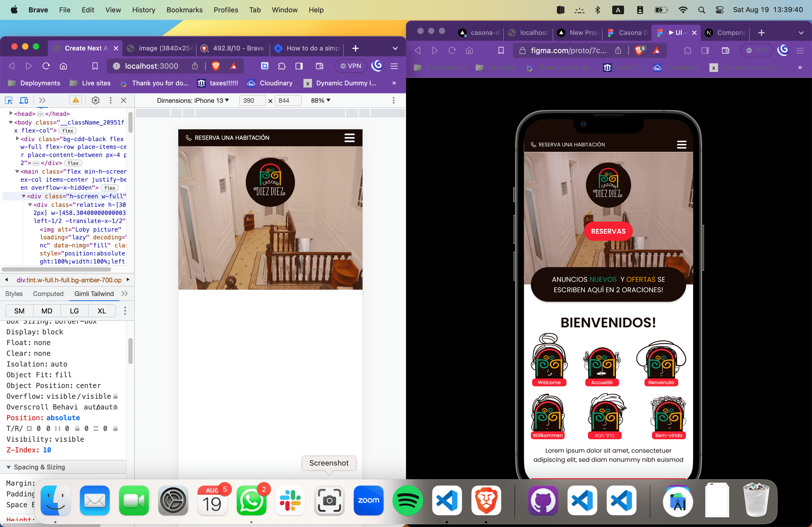Select the MD breakpoint button
Screen dimensions: 812x527
47,310
